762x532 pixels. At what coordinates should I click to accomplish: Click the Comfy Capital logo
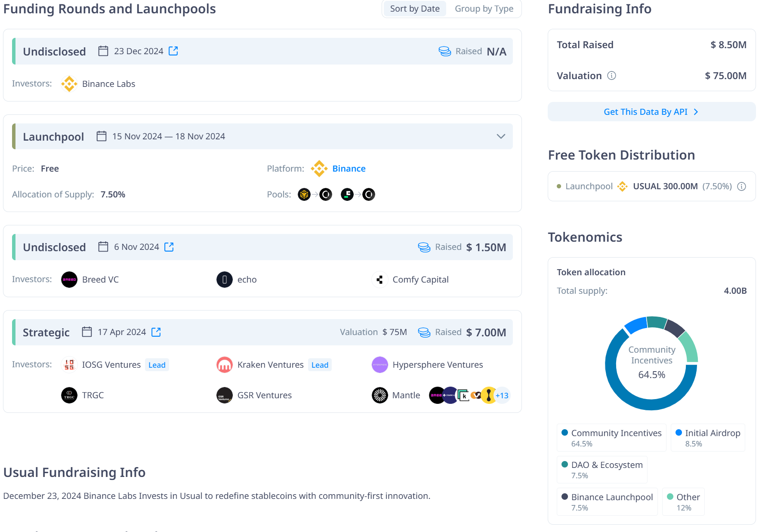[380, 280]
